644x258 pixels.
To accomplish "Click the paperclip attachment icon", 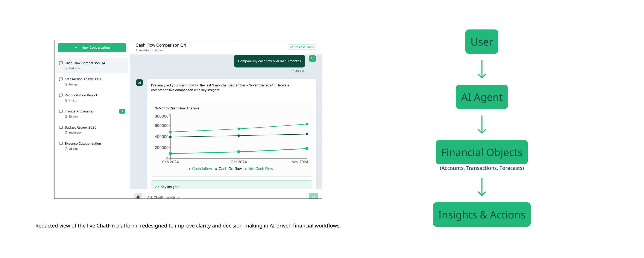I will coord(138,197).
